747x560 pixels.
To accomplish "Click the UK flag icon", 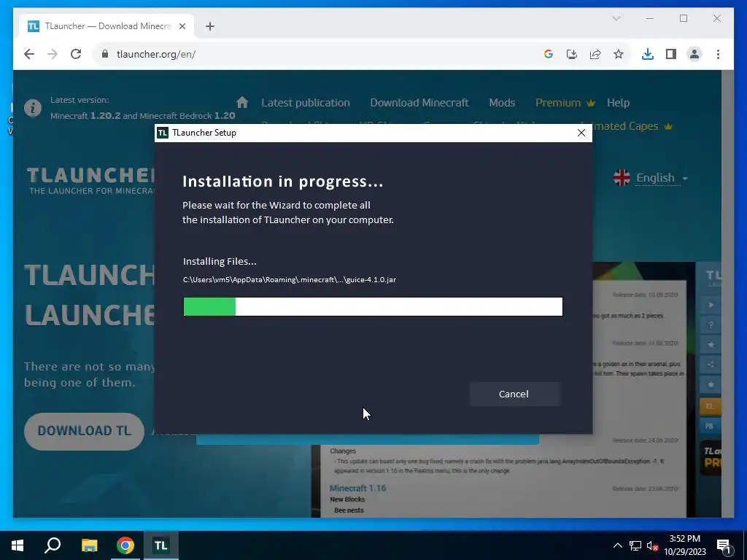I will [622, 178].
